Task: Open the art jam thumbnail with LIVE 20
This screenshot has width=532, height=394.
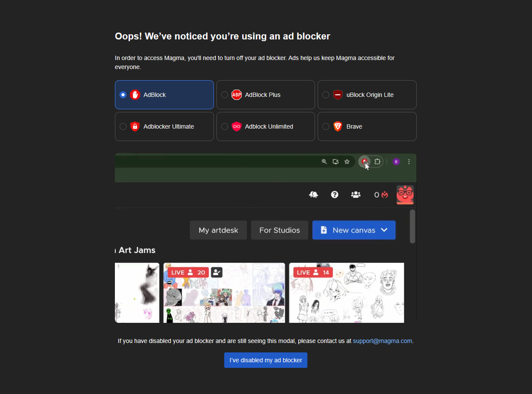Action: (x=224, y=293)
